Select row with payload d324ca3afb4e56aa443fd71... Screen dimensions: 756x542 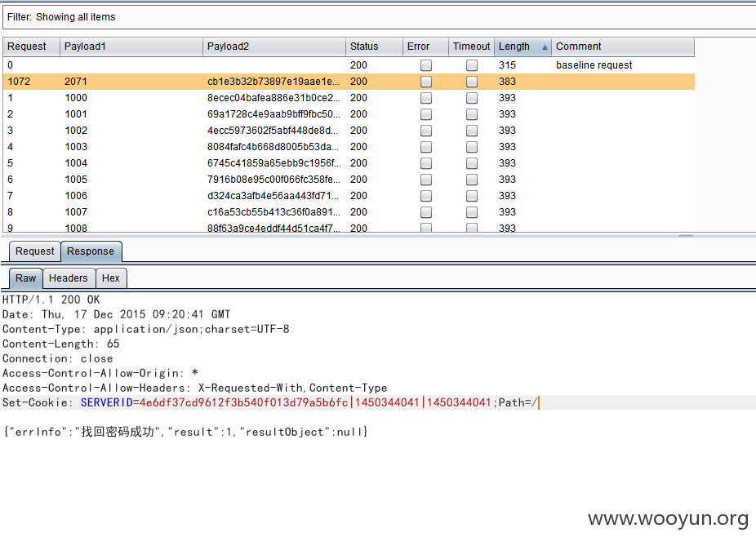click(349, 196)
